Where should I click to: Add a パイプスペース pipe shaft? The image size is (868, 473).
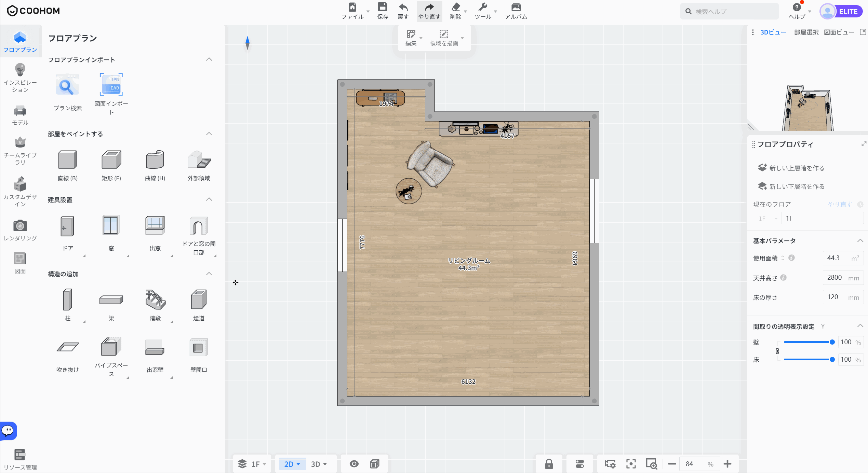[x=111, y=347]
